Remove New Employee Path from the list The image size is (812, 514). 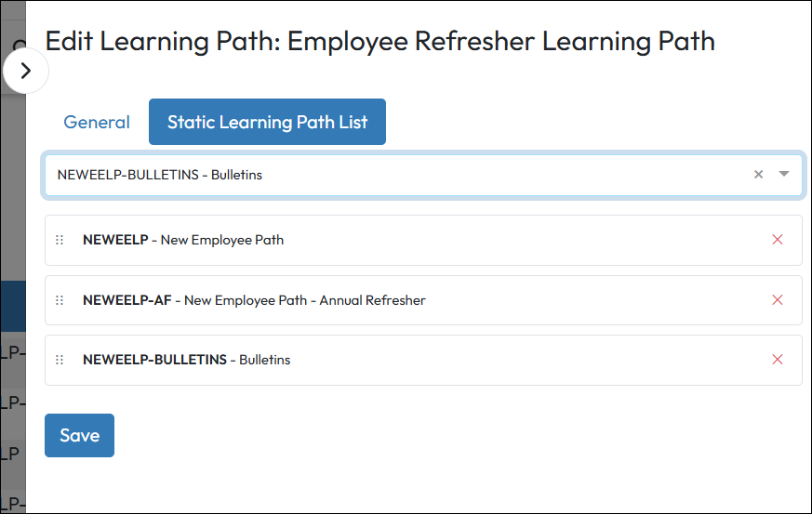coord(778,240)
